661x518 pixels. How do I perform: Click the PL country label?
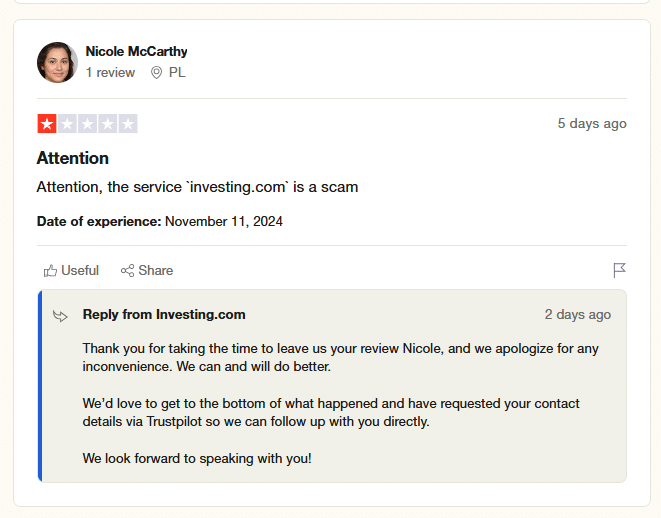point(177,72)
